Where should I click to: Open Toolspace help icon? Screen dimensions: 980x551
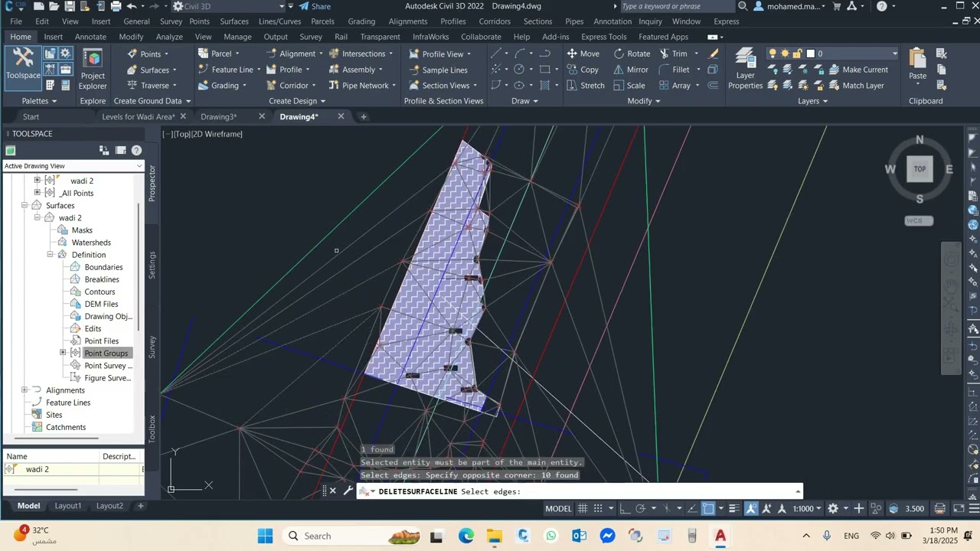(x=136, y=151)
